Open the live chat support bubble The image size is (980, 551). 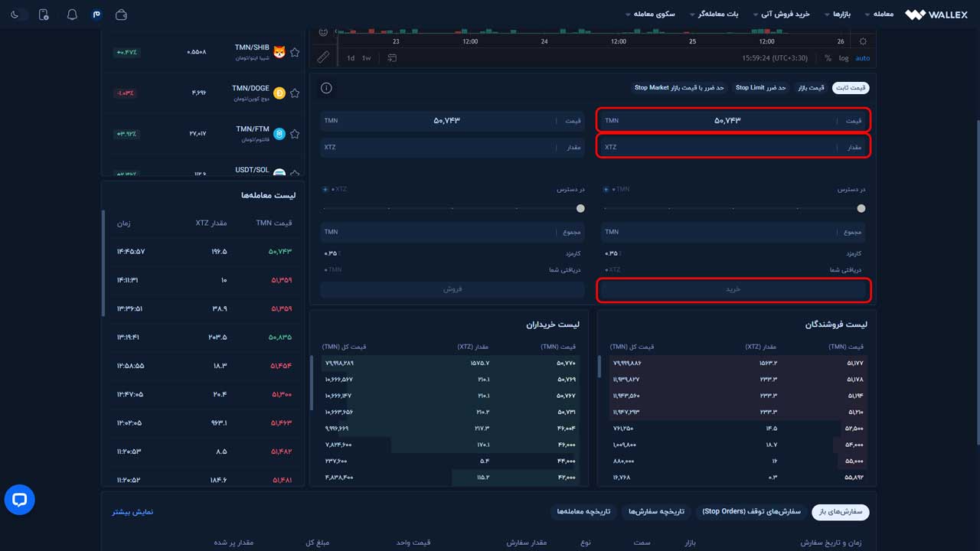pos(20,500)
